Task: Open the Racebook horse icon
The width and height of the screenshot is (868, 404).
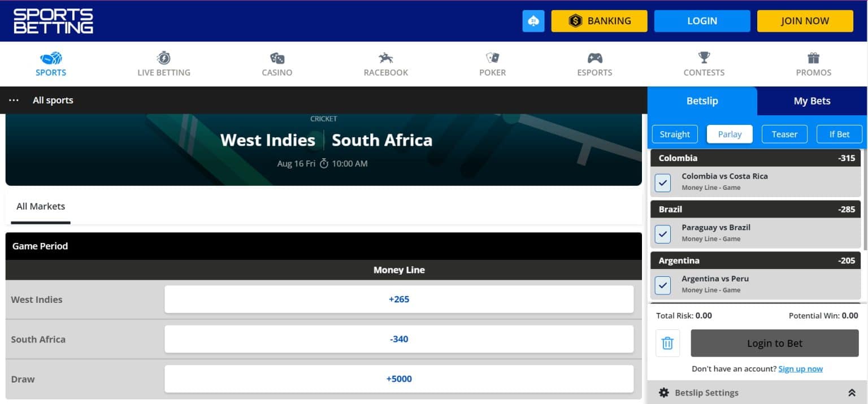Action: (x=385, y=58)
